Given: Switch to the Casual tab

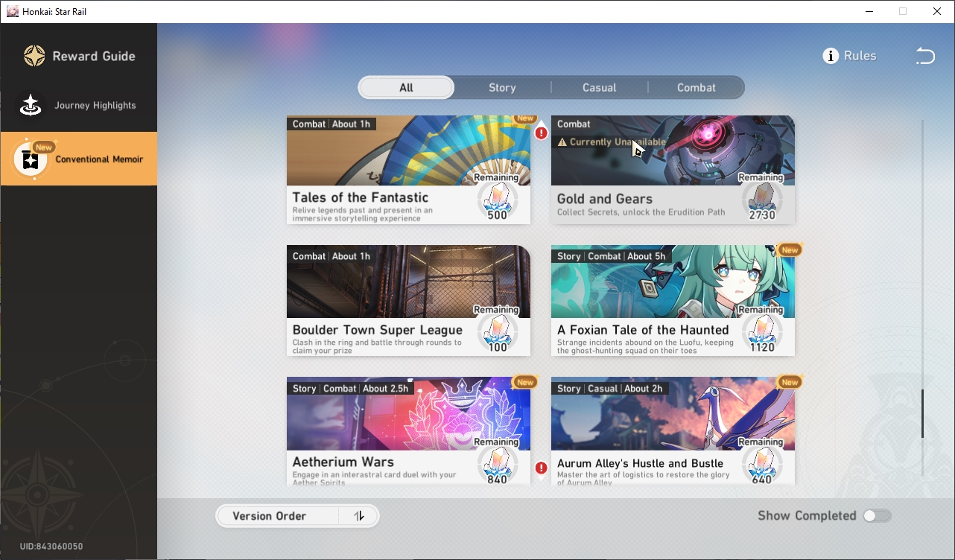Looking at the screenshot, I should [600, 88].
